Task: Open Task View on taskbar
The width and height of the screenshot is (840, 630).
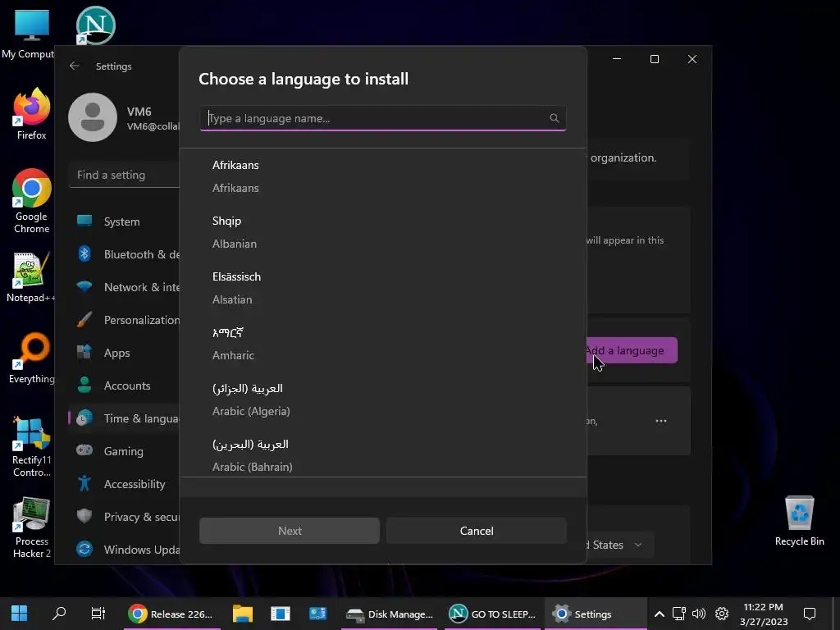Action: [x=98, y=614]
